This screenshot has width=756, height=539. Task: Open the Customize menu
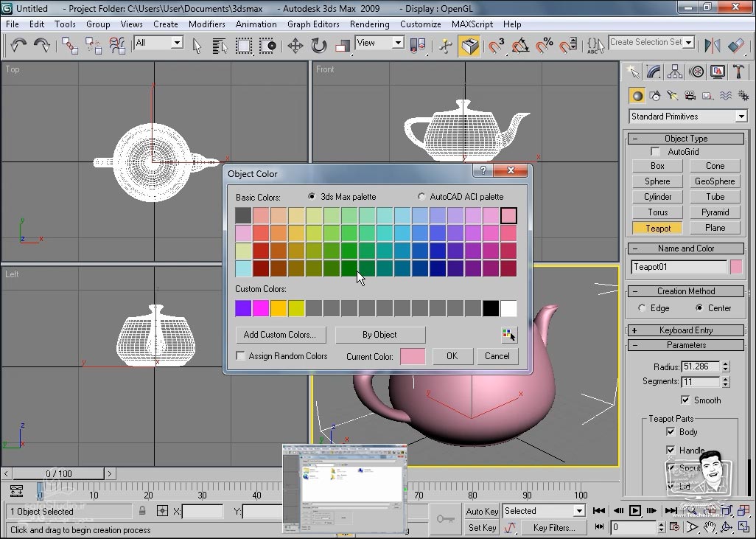click(x=421, y=24)
